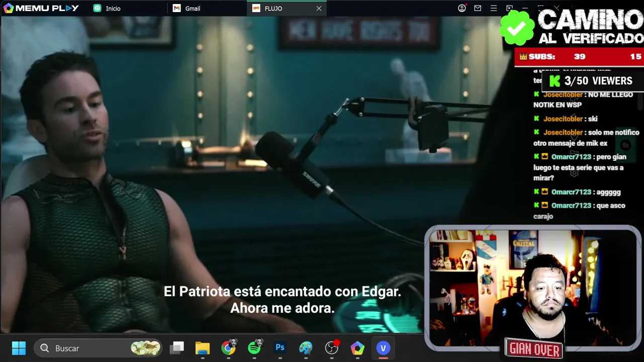This screenshot has height=362, width=644.
Task: Open the colorful pentagon app in taskbar
Action: pos(358,348)
